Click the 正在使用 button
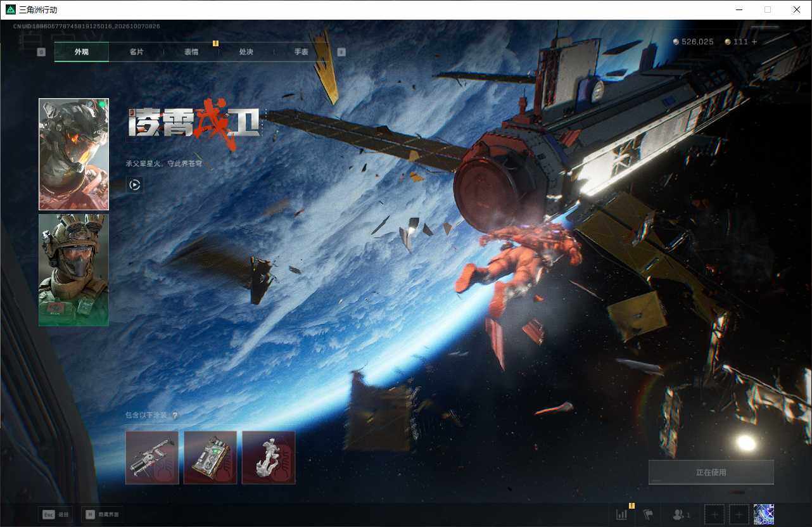 pos(711,472)
